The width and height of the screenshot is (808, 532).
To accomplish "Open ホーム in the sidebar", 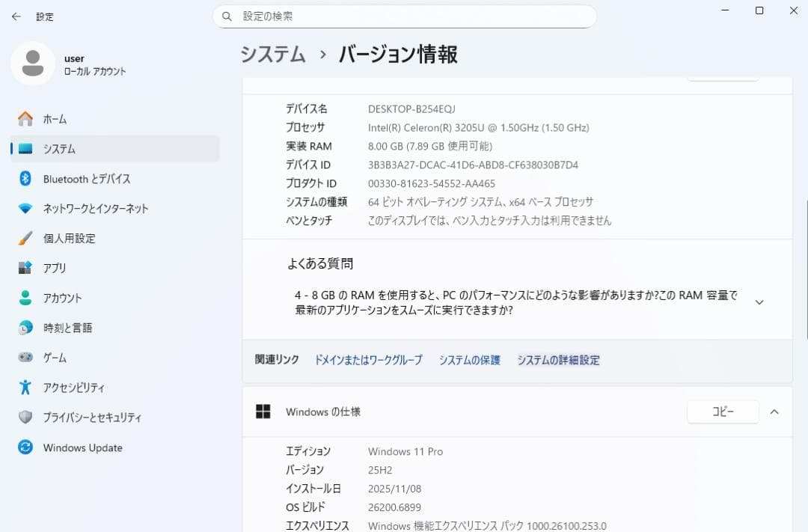I will (x=115, y=119).
